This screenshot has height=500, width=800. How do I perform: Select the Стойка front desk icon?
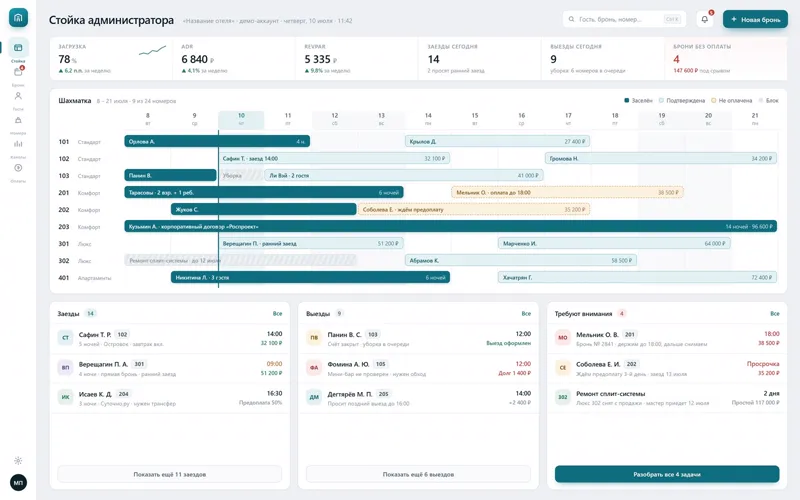[x=18, y=48]
